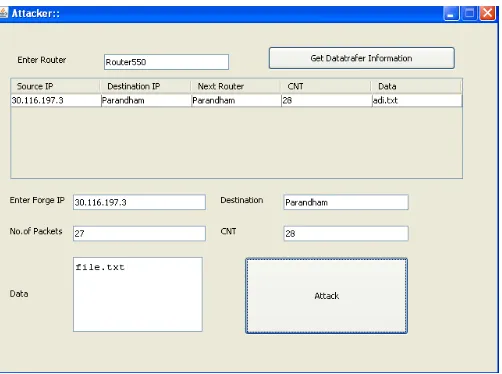Select Parandham cell under Next Router column

[x=237, y=100]
